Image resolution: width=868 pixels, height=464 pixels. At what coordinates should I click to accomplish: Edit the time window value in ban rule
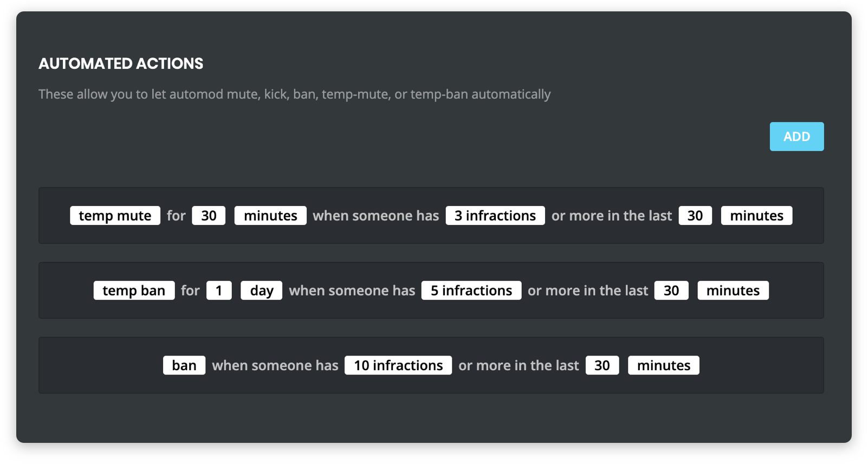pos(602,365)
